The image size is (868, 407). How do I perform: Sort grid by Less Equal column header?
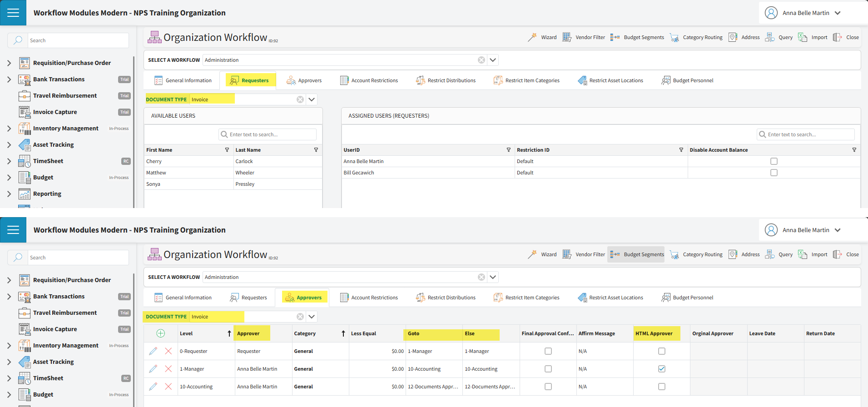tap(363, 333)
